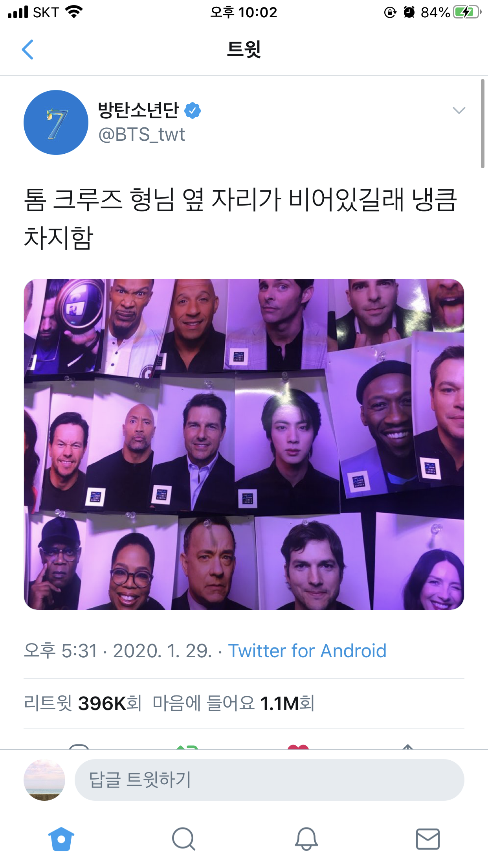Show the 1.1M likes list
This screenshot has width=488, height=868.
click(233, 703)
